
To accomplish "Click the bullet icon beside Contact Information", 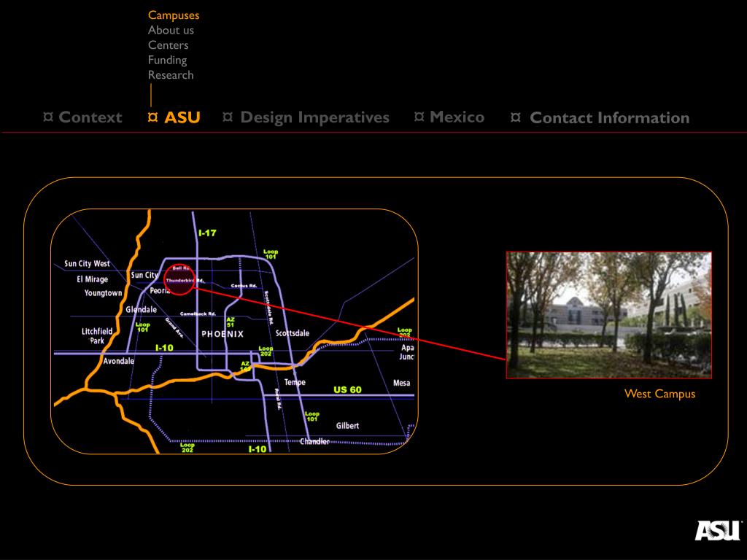I will [516, 117].
